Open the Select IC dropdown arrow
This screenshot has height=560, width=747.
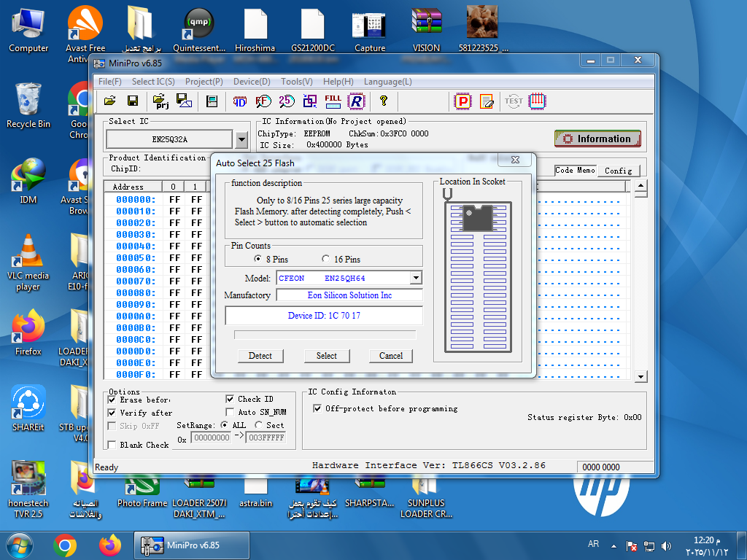pyautogui.click(x=241, y=139)
